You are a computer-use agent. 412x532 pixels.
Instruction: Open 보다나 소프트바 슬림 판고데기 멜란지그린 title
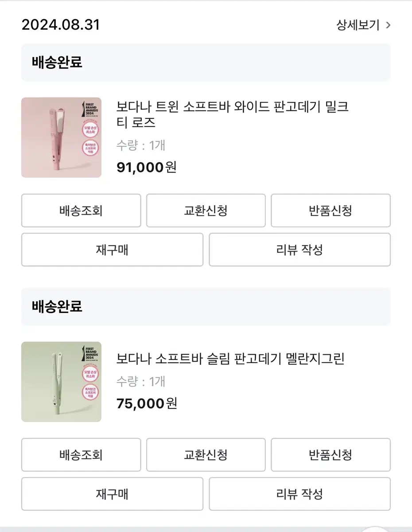click(x=230, y=359)
